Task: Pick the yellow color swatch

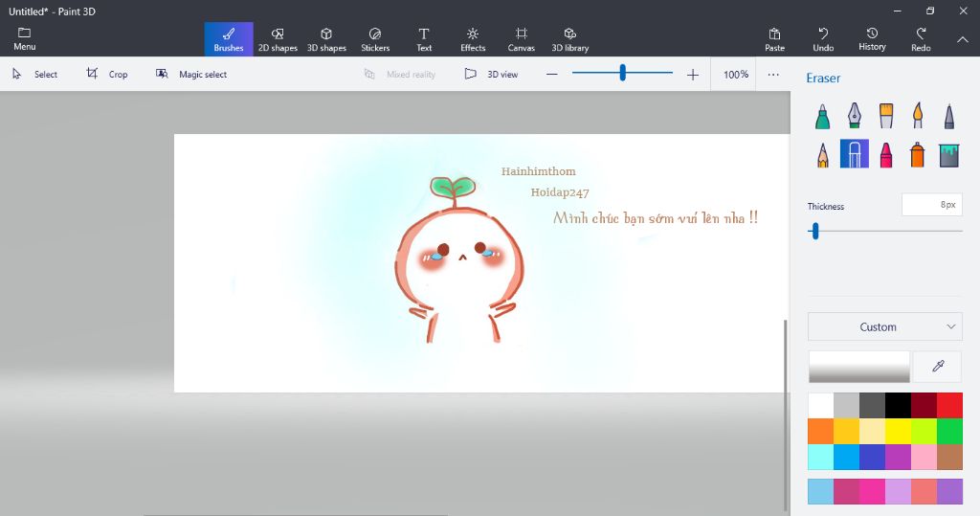Action: coord(898,431)
